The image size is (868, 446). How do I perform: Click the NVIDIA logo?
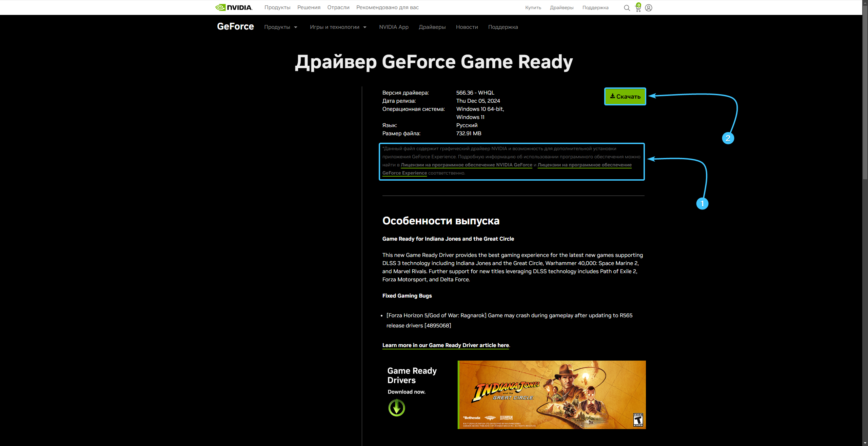pyautogui.click(x=234, y=7)
